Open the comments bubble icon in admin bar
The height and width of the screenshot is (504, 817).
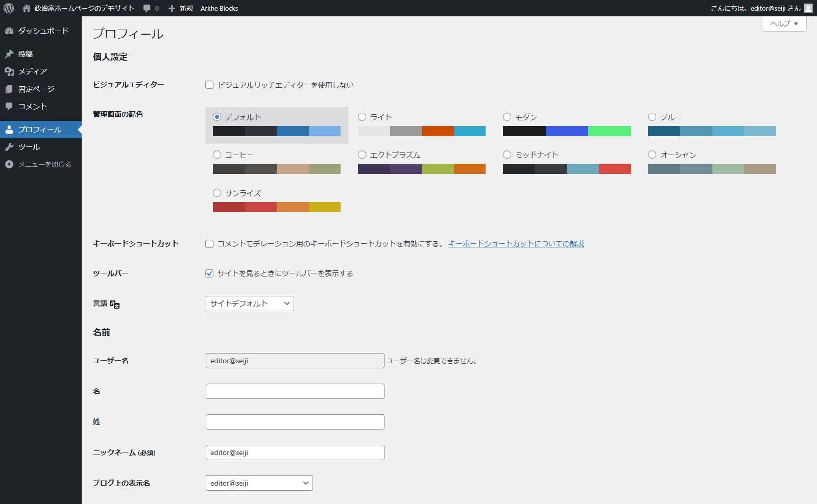coord(147,9)
